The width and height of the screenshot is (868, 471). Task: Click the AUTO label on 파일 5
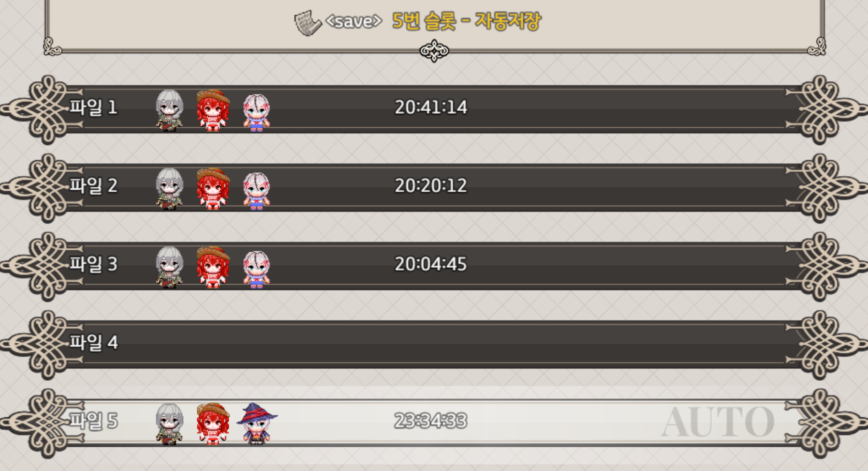pyautogui.click(x=718, y=422)
